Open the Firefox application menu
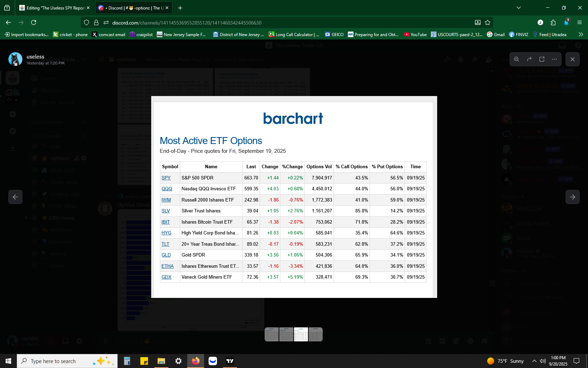Image resolution: width=588 pixels, height=368 pixels. [580, 22]
